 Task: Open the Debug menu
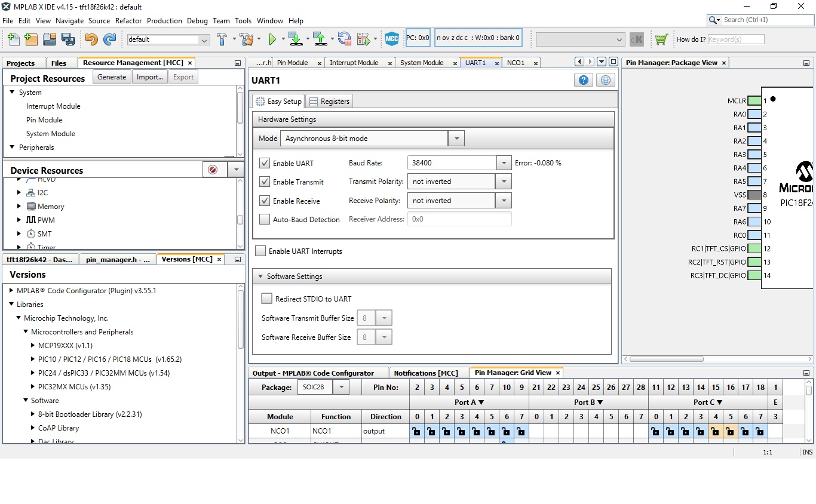[197, 20]
